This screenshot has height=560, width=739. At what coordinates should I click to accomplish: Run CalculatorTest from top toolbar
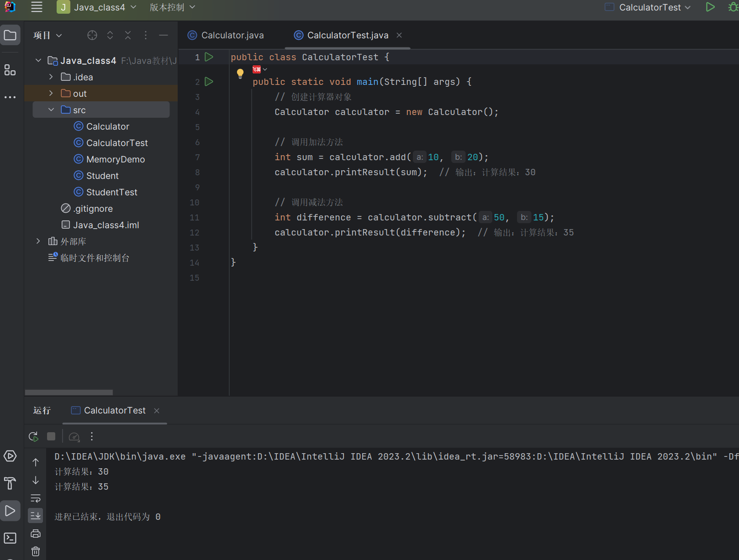pyautogui.click(x=710, y=7)
